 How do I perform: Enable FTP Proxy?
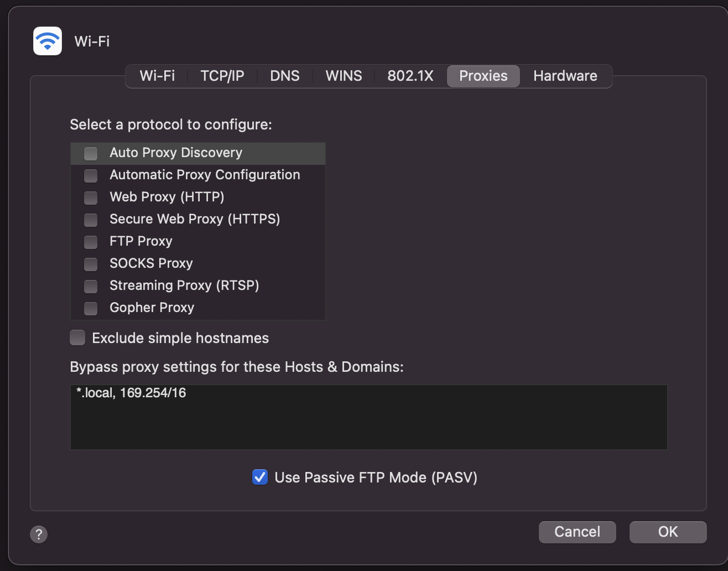pyautogui.click(x=90, y=242)
